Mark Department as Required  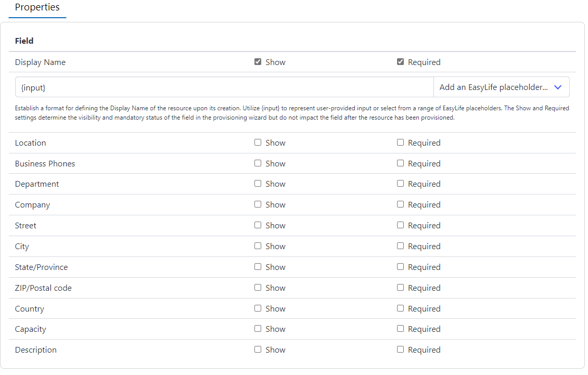click(x=400, y=184)
